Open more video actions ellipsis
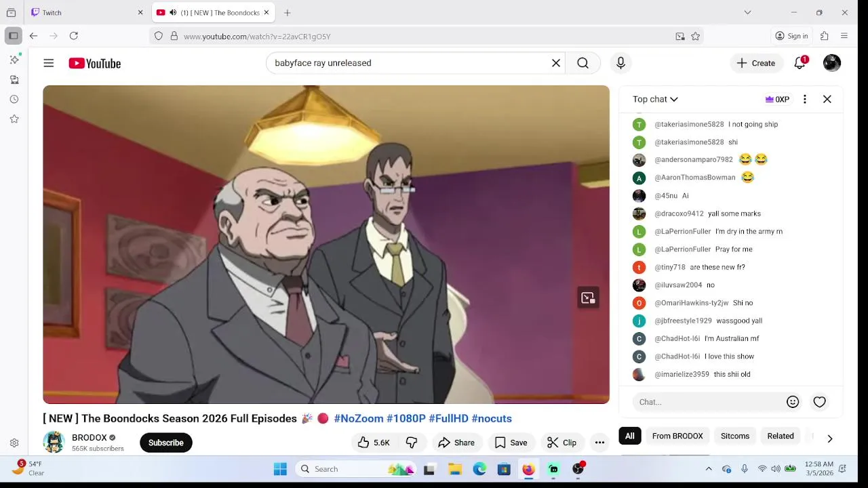Image resolution: width=868 pixels, height=488 pixels. pos(599,443)
